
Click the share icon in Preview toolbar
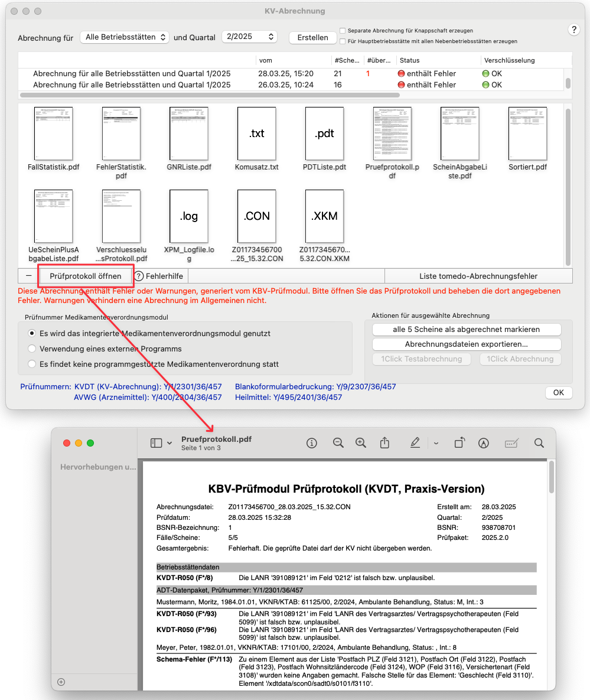(x=384, y=443)
